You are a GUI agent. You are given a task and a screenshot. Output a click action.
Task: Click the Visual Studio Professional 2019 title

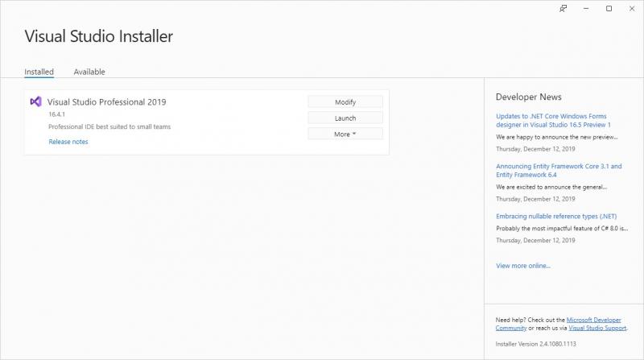click(x=106, y=102)
